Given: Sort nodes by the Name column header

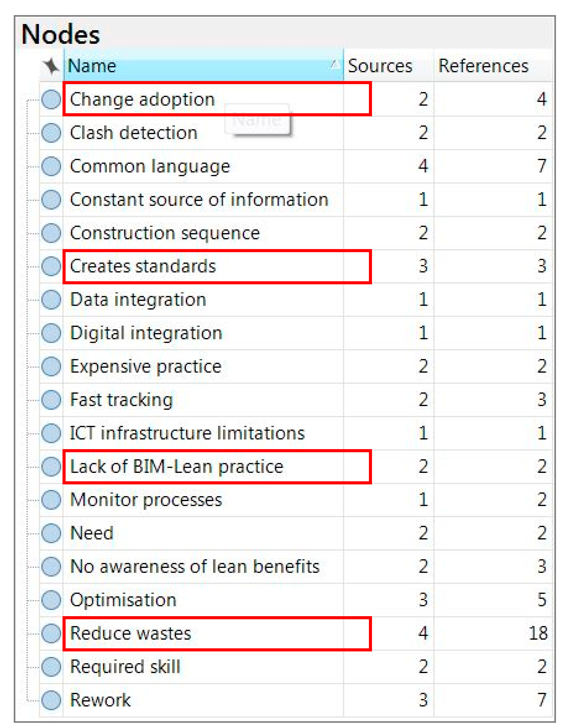Looking at the screenshot, I should 92,66.
